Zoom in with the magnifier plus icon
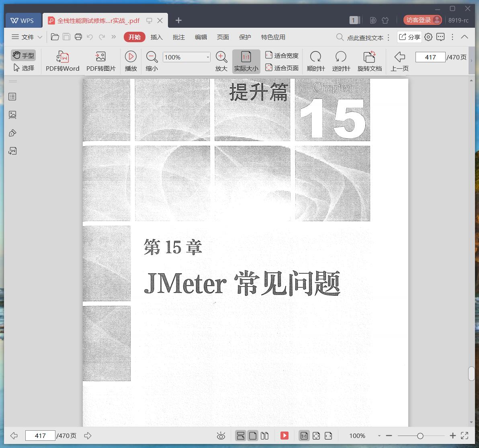This screenshot has height=448, width=479. tap(221, 61)
